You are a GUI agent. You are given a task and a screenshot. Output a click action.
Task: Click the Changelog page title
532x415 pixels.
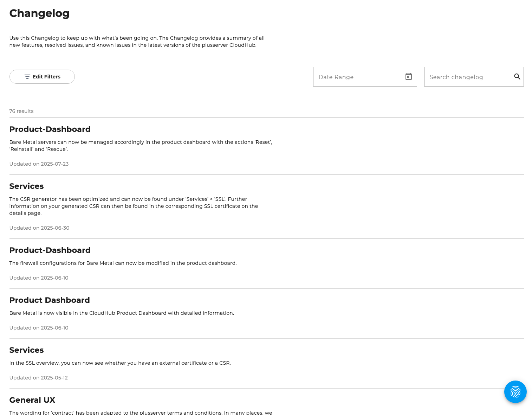39,13
